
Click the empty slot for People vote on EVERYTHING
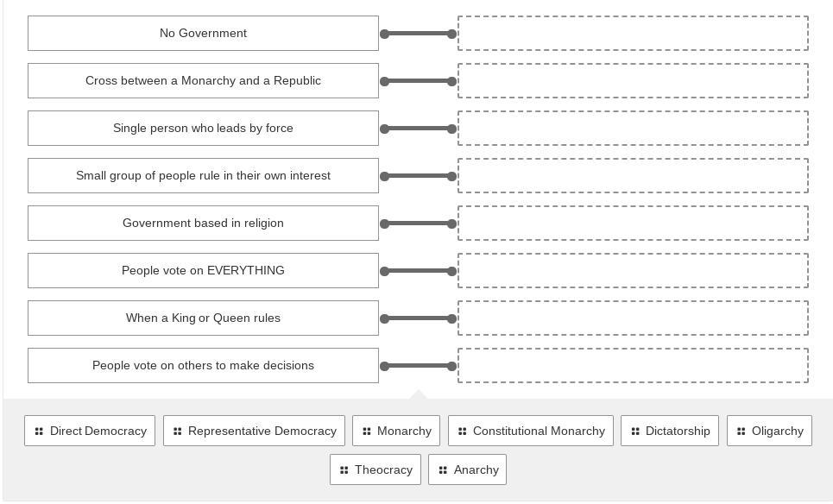tap(633, 271)
